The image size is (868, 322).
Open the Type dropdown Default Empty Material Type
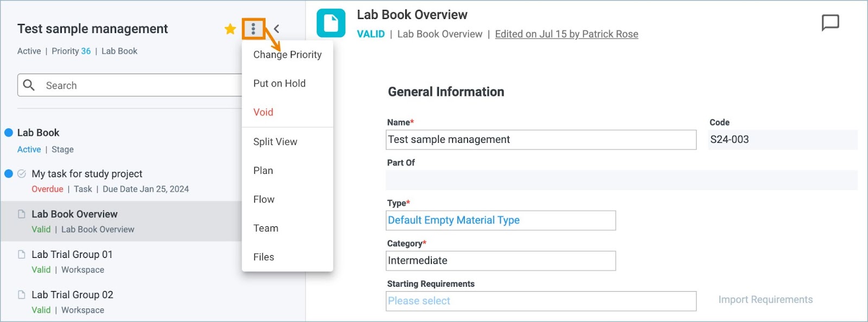point(501,220)
